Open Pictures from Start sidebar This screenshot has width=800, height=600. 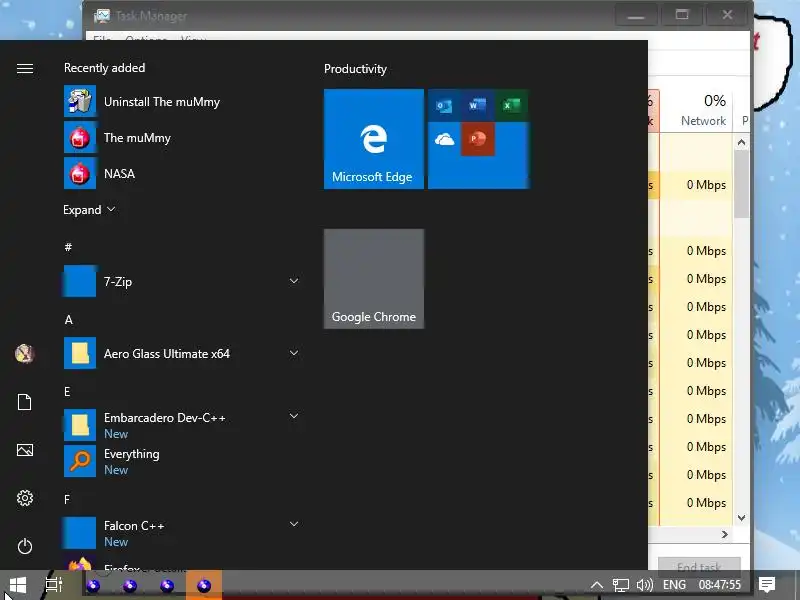coord(24,450)
